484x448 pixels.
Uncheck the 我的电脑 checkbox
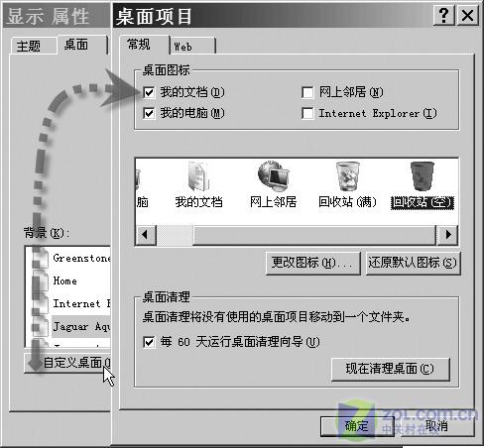149,113
